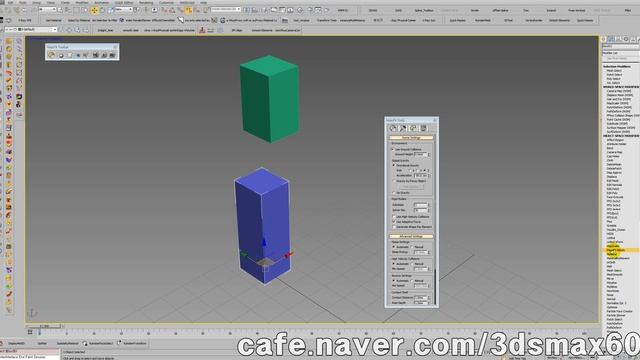The width and height of the screenshot is (640, 360).
Task: Switch to the Display command panel tab
Action: click(x=633, y=39)
